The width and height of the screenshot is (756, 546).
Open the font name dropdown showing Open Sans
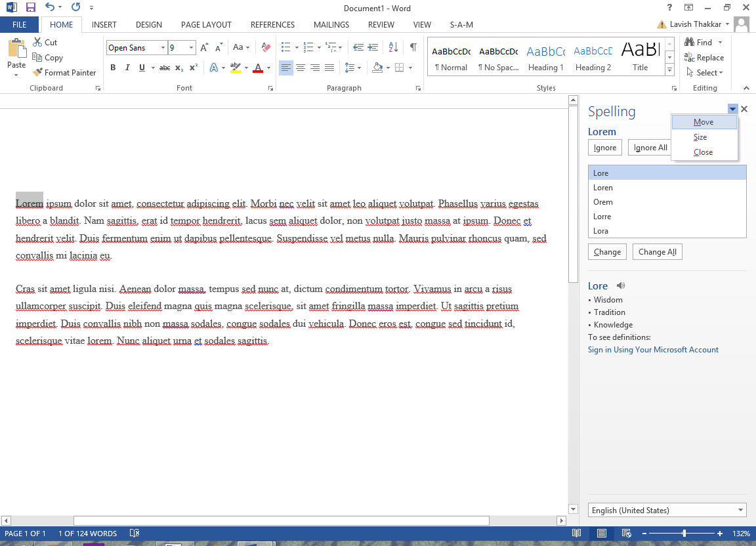[x=163, y=48]
